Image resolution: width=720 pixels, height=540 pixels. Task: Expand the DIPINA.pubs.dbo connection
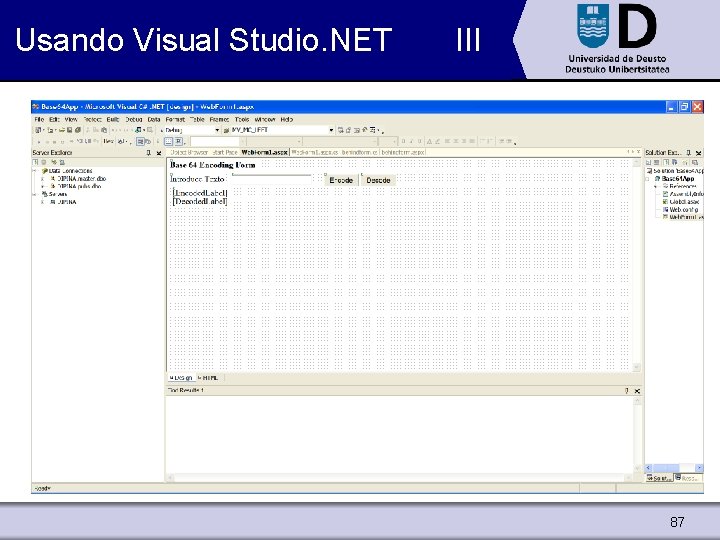pos(42,186)
